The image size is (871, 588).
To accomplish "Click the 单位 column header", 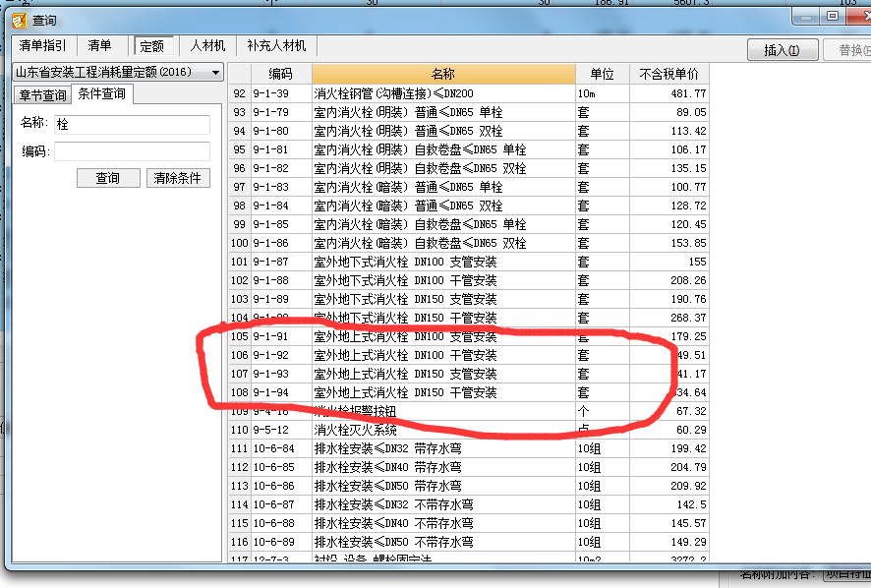I will click(x=603, y=74).
